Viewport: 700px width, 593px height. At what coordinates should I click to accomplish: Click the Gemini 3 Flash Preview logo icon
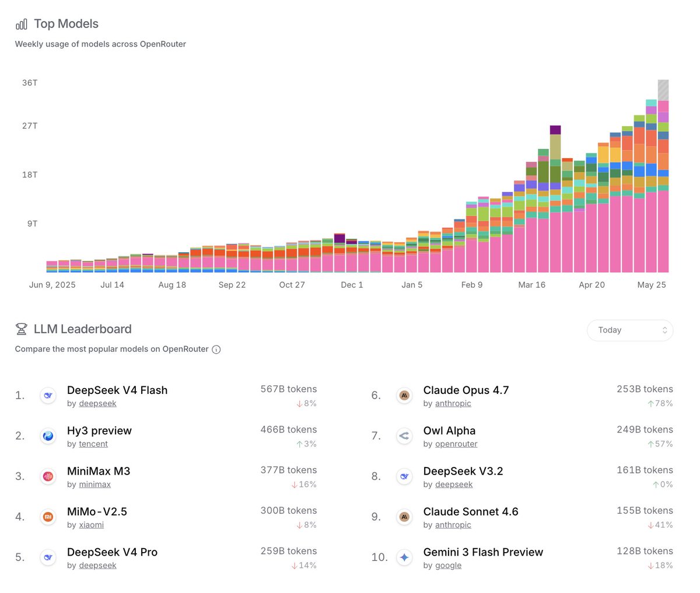point(404,557)
